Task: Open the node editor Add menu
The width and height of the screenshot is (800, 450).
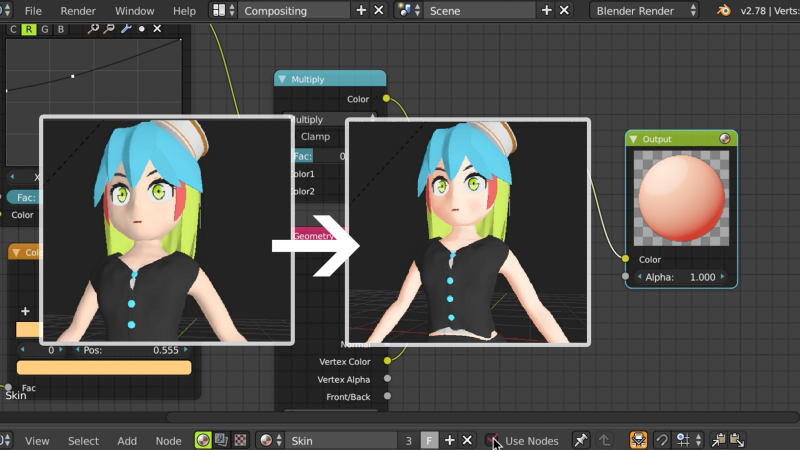Action: point(127,441)
